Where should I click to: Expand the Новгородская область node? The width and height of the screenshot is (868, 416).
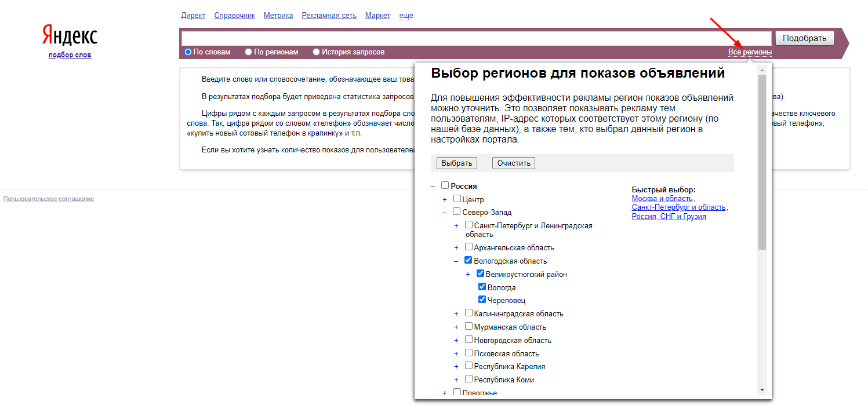[456, 341]
